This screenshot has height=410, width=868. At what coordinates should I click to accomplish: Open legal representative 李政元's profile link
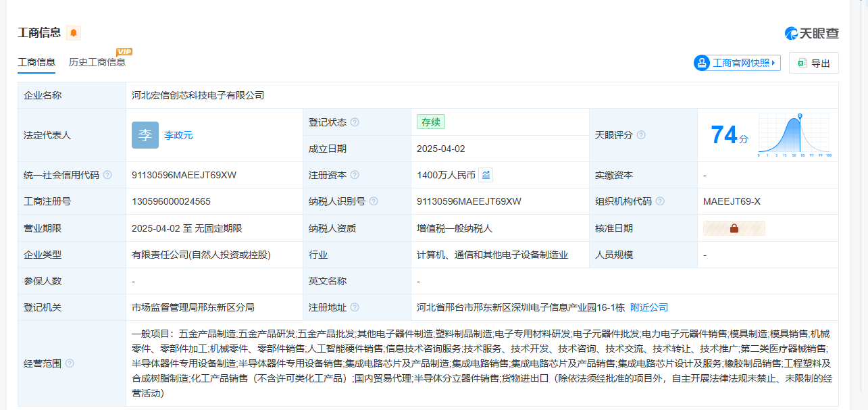pos(178,135)
